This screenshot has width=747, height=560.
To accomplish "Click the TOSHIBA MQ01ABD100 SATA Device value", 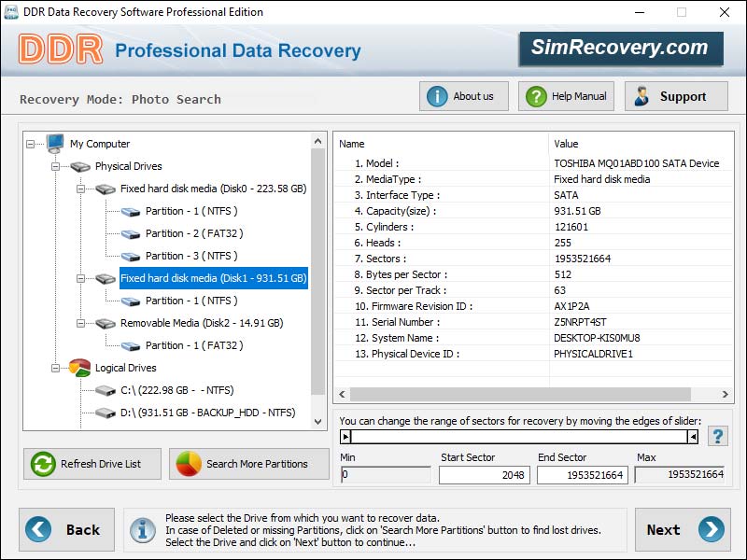I will (637, 163).
